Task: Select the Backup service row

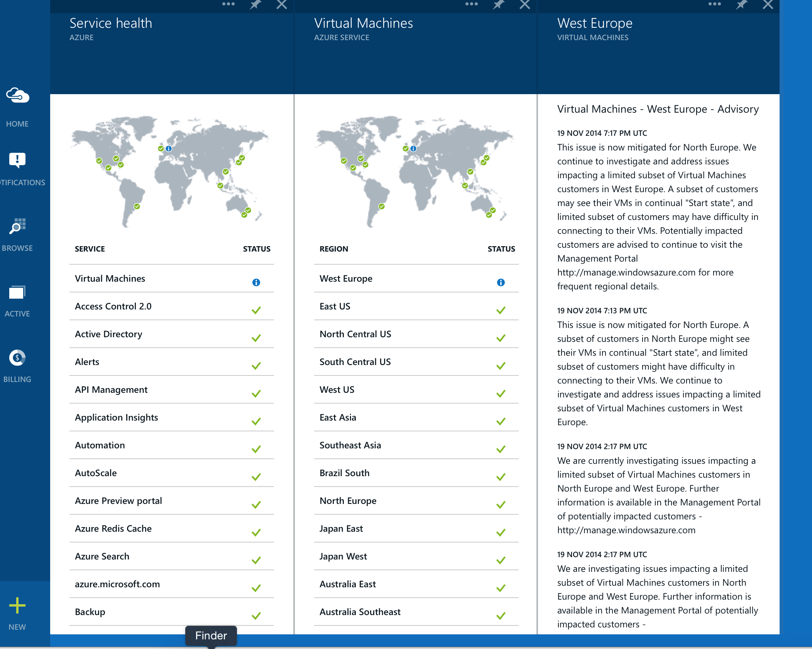Action: 172,612
